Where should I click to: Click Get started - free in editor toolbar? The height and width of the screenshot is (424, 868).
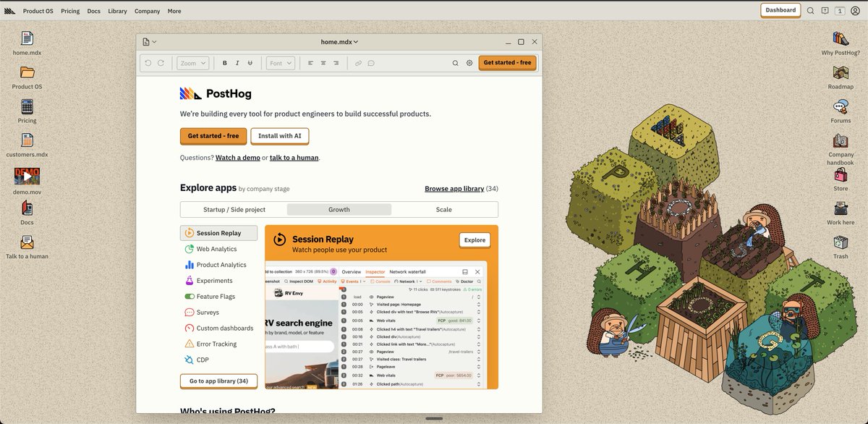pos(507,63)
